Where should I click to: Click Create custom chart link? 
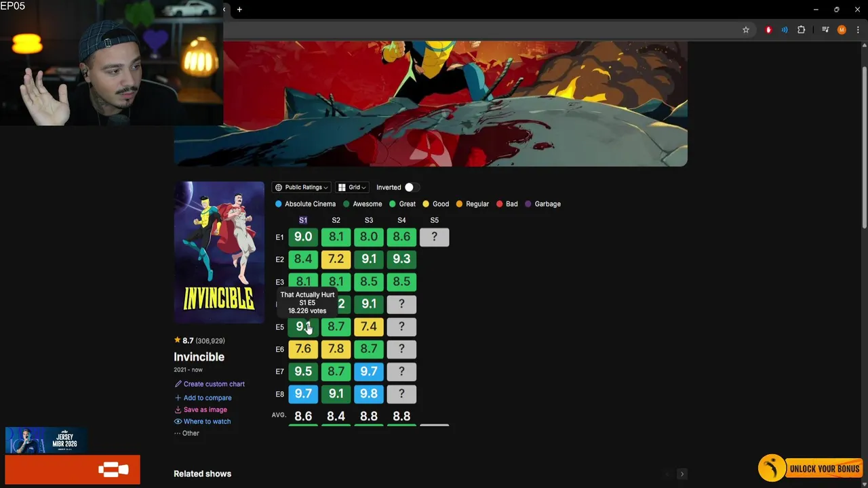(210, 384)
